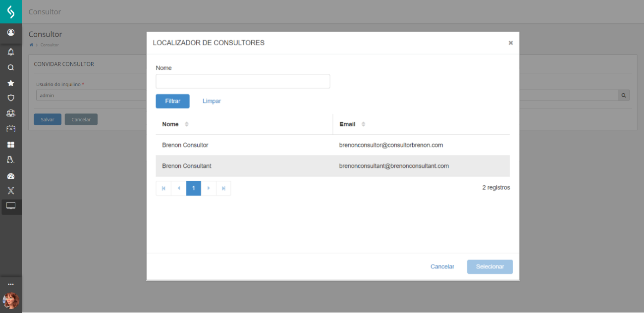
Task: Click the home breadcrumb icon
Action: coord(31,45)
